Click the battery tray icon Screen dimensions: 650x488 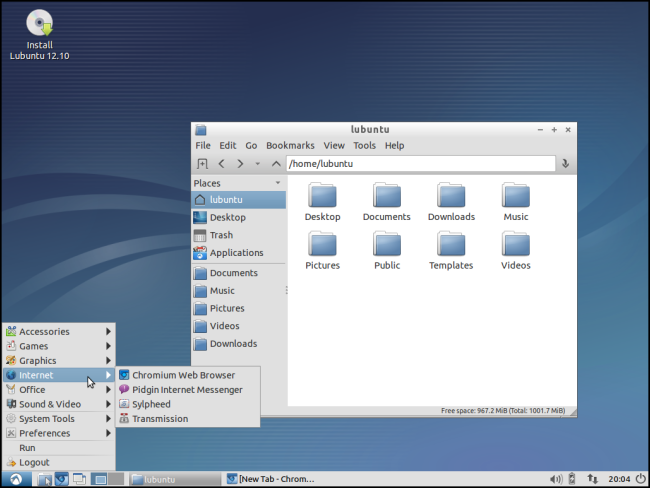coord(572,479)
